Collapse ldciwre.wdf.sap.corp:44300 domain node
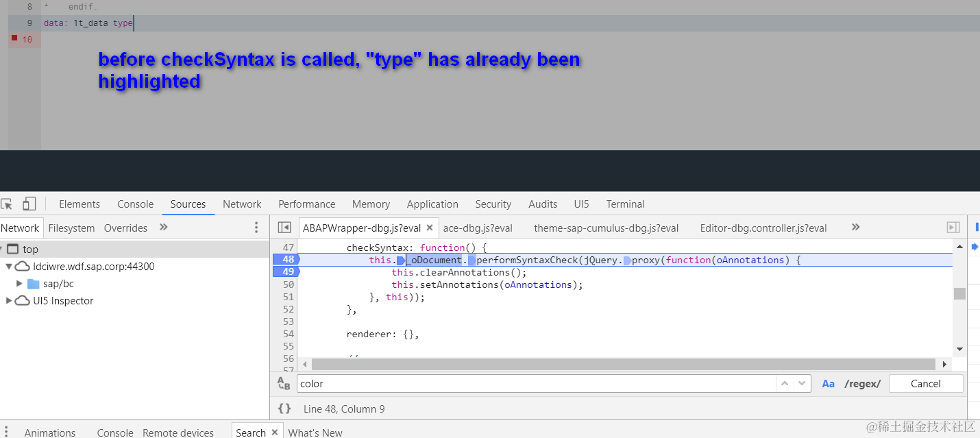This screenshot has width=980, height=438. pyautogui.click(x=9, y=267)
